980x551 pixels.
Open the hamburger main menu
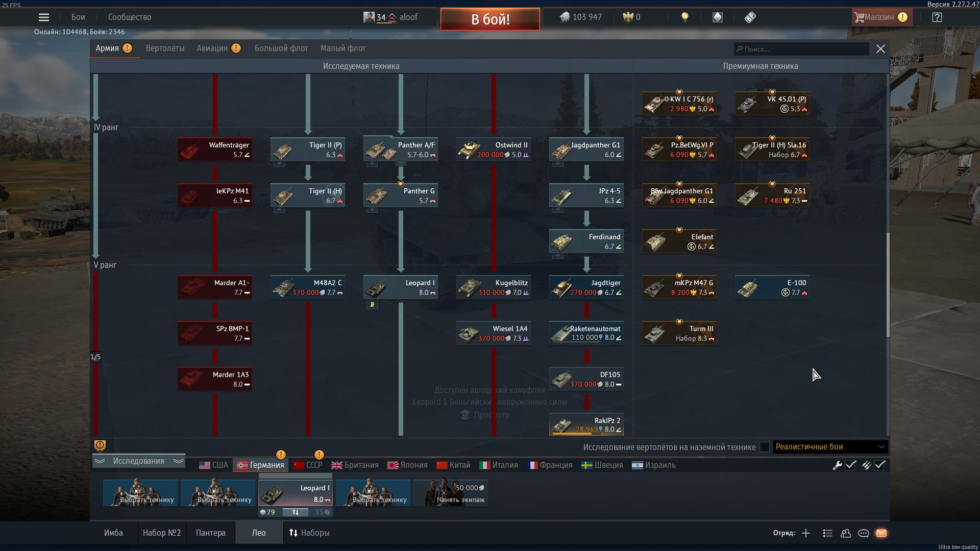(44, 17)
